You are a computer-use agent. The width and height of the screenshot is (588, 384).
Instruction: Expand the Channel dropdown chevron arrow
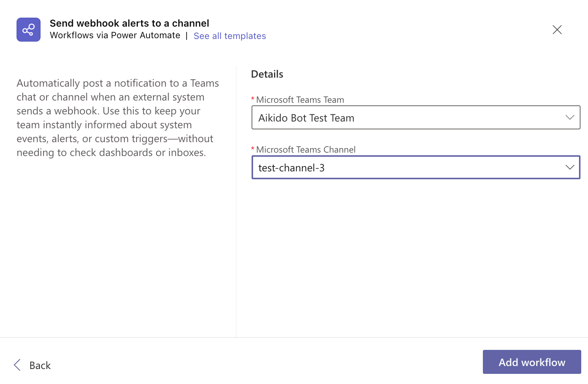570,167
